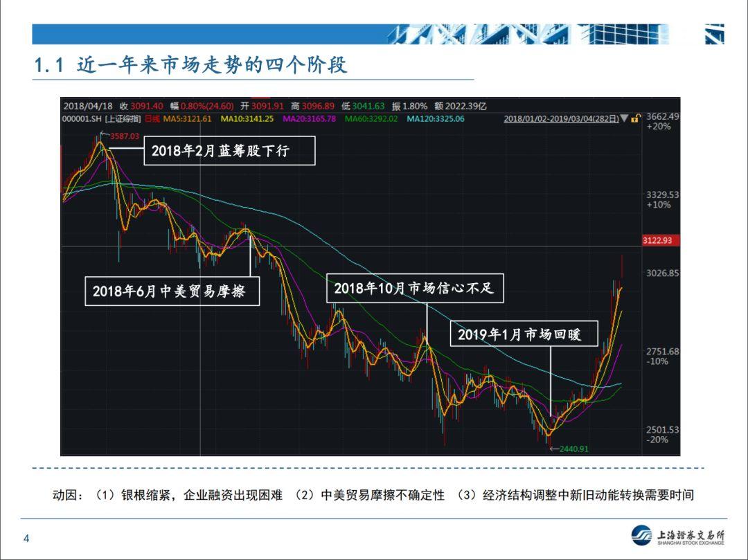Click the [上证综指] index name

pyautogui.click(x=123, y=118)
